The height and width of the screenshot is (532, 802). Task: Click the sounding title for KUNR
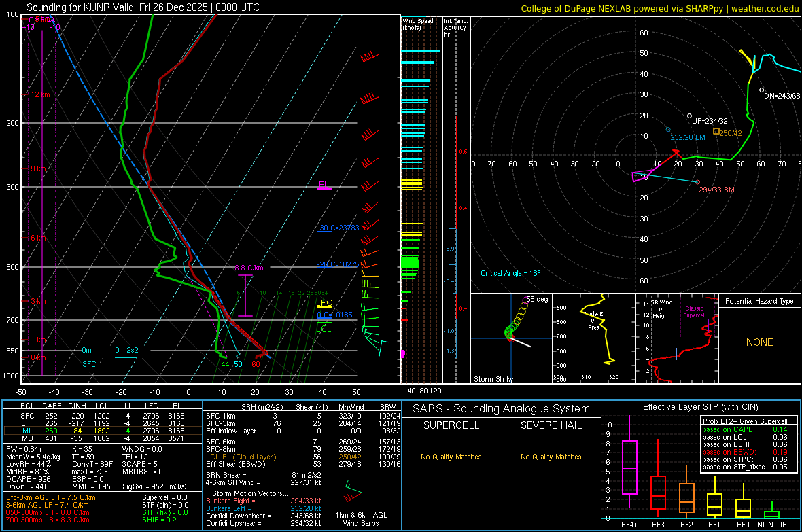(143, 7)
